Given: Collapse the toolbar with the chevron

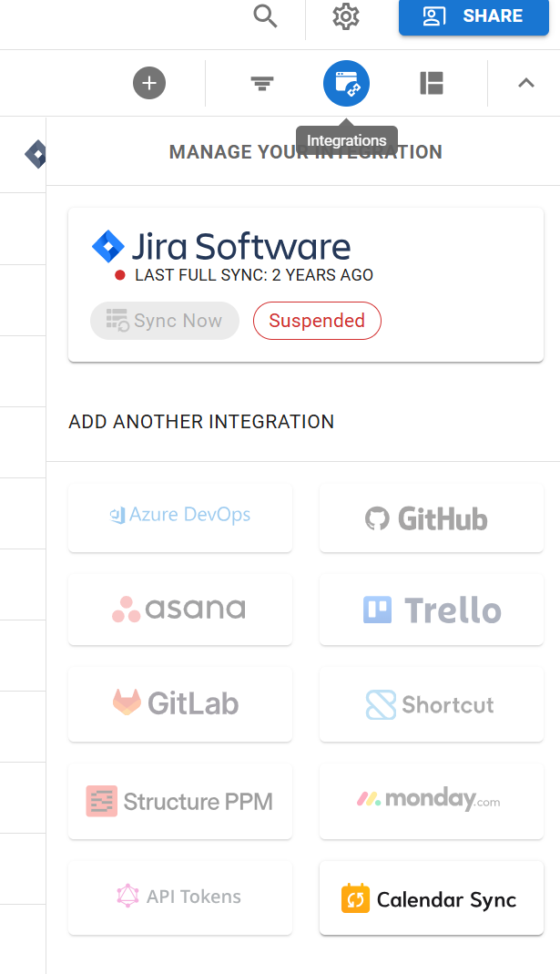Looking at the screenshot, I should click(x=525, y=83).
